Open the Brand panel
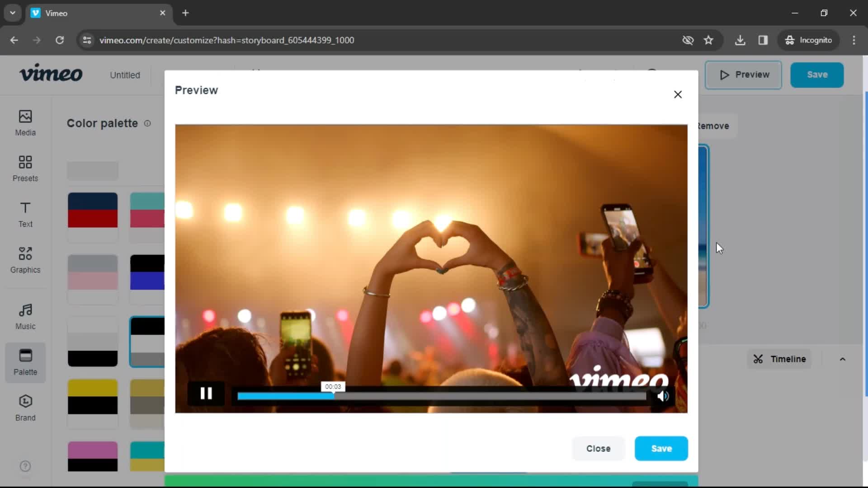Image resolution: width=868 pixels, height=488 pixels. (x=25, y=407)
